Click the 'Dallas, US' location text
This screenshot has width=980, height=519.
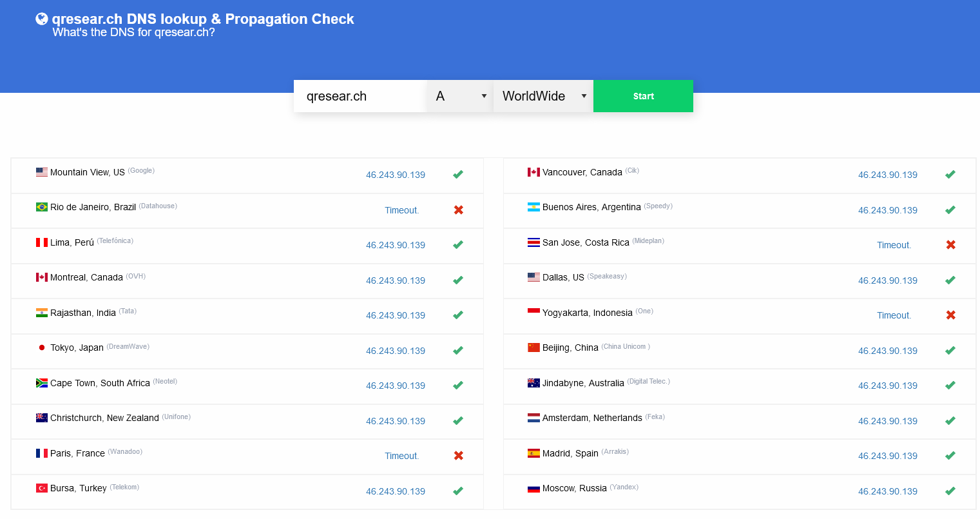click(563, 277)
